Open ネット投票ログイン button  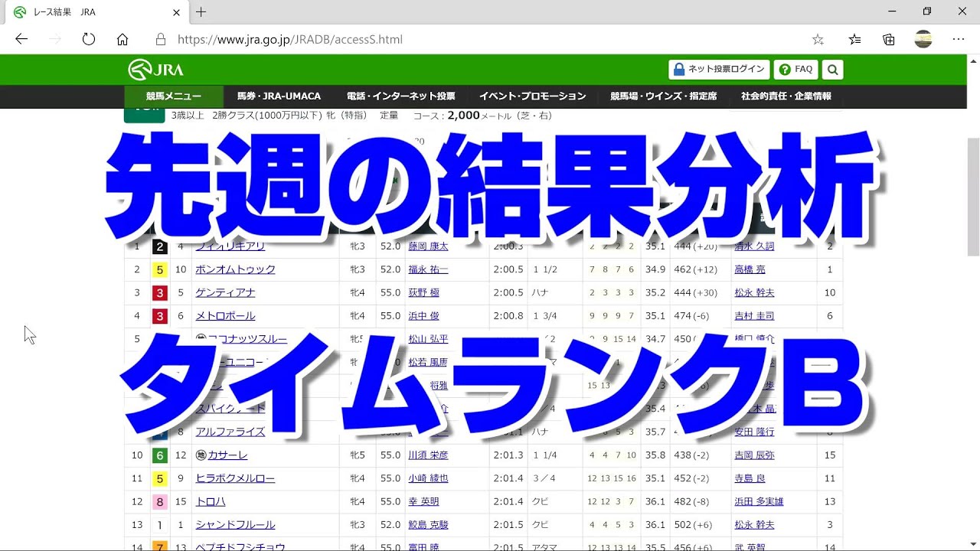[719, 70]
